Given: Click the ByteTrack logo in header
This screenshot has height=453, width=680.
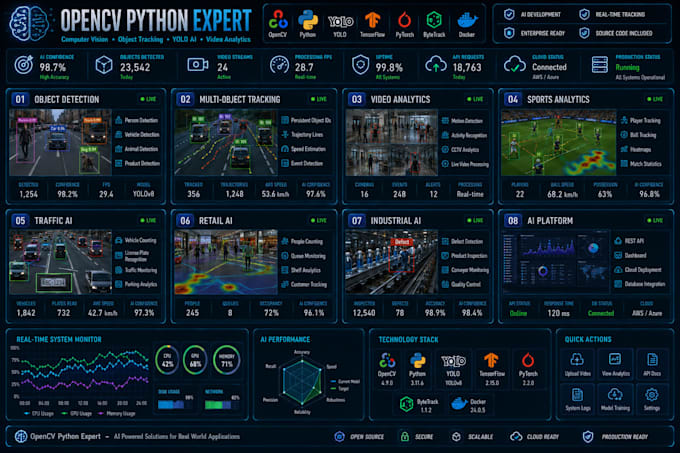Looking at the screenshot, I should (x=434, y=20).
